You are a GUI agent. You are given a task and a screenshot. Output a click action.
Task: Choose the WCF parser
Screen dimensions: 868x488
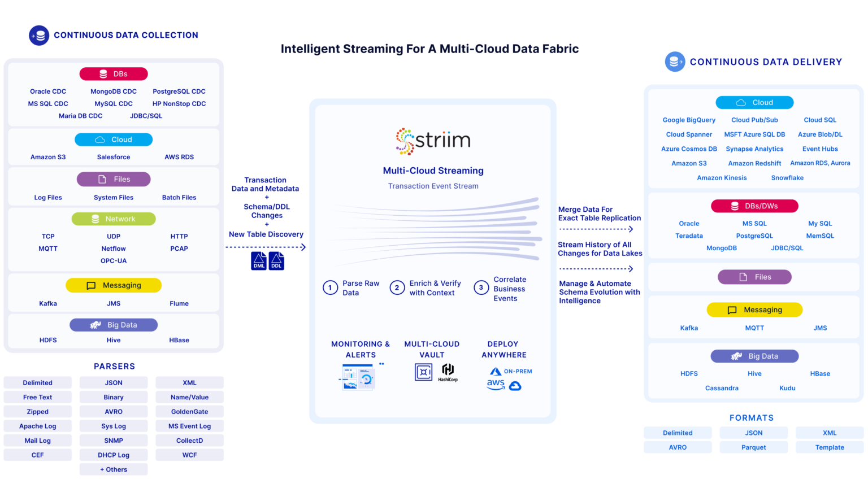click(x=190, y=455)
